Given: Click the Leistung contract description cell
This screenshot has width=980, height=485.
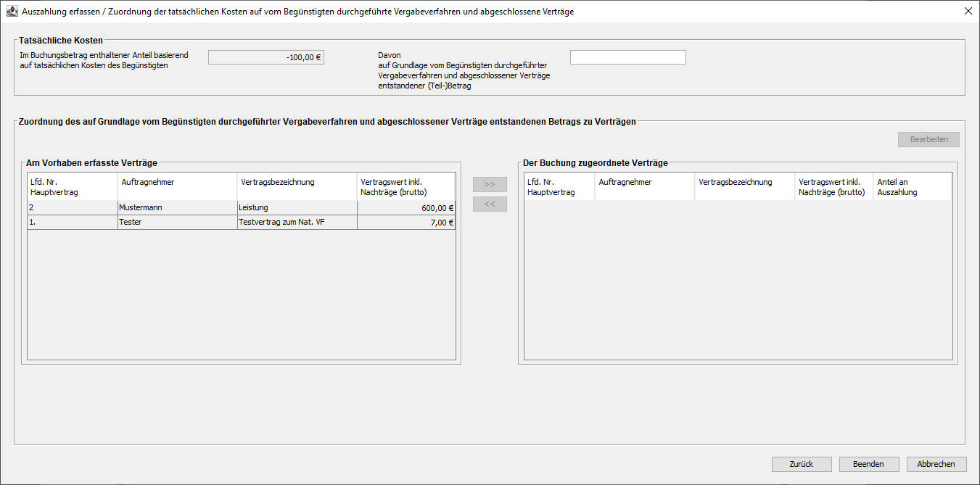Looking at the screenshot, I should coord(297,208).
